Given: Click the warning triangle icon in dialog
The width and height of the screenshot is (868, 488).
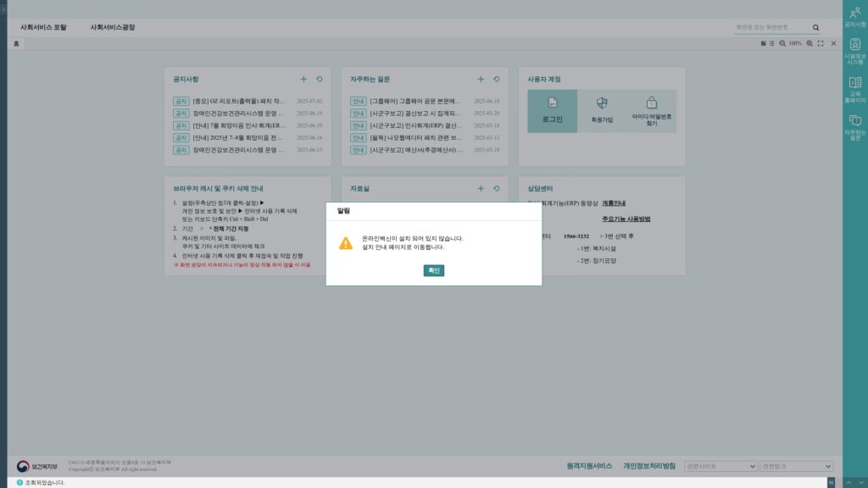Looking at the screenshot, I should coord(346,243).
